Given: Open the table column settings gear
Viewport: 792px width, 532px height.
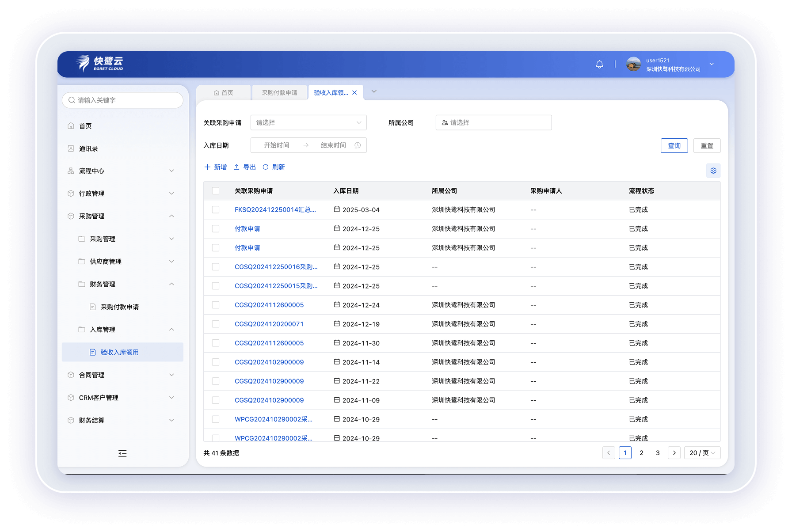Looking at the screenshot, I should click(713, 171).
